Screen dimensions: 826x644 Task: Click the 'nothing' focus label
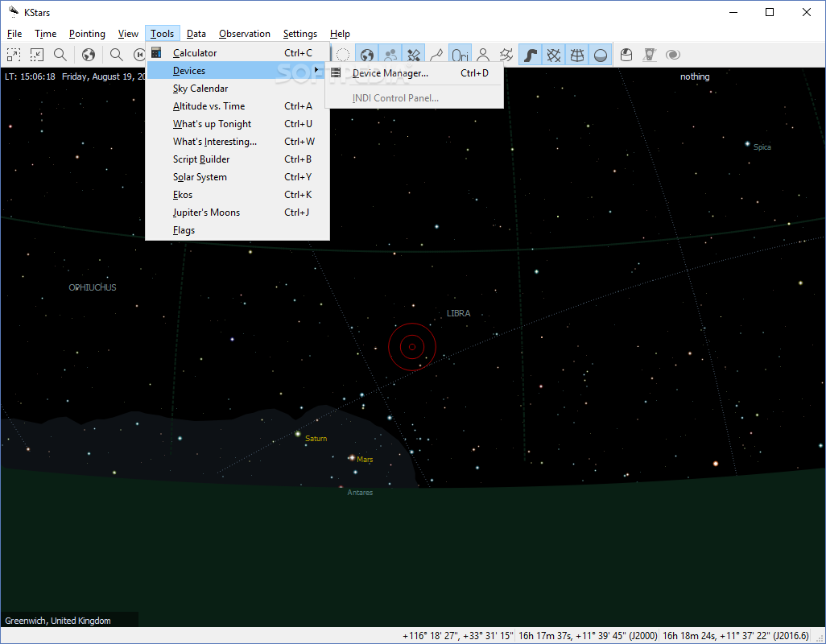click(x=694, y=76)
